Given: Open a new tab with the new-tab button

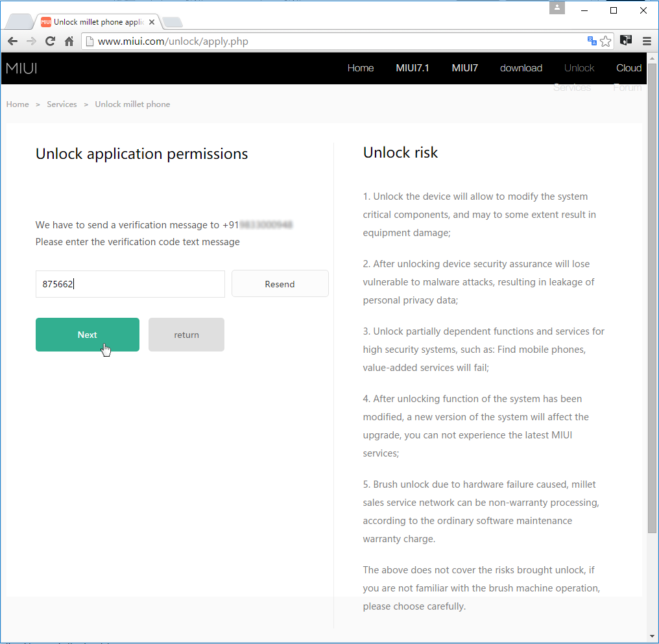Looking at the screenshot, I should 173,22.
